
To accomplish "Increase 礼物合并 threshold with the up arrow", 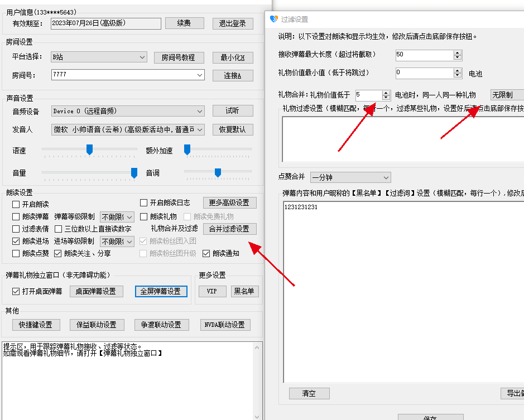I will 386,93.
